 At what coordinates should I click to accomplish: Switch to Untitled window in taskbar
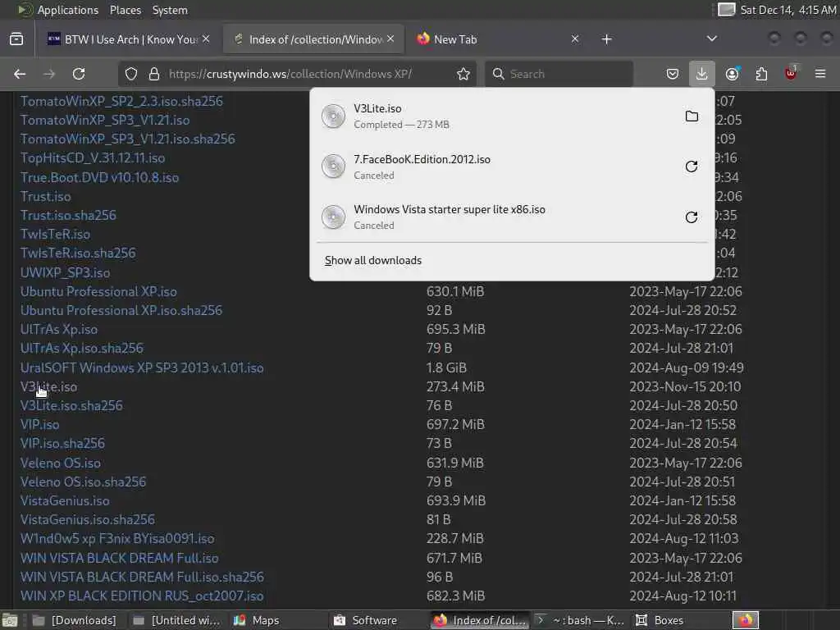[177, 620]
